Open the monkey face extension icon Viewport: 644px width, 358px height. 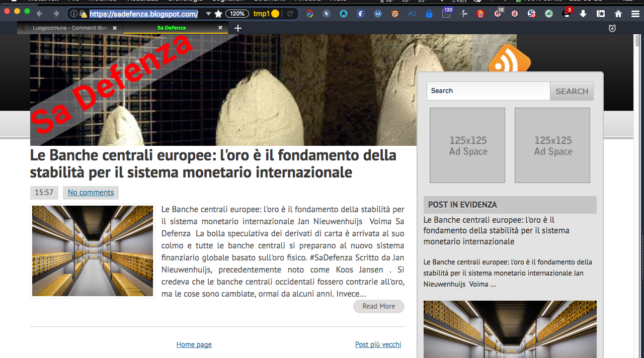(395, 14)
